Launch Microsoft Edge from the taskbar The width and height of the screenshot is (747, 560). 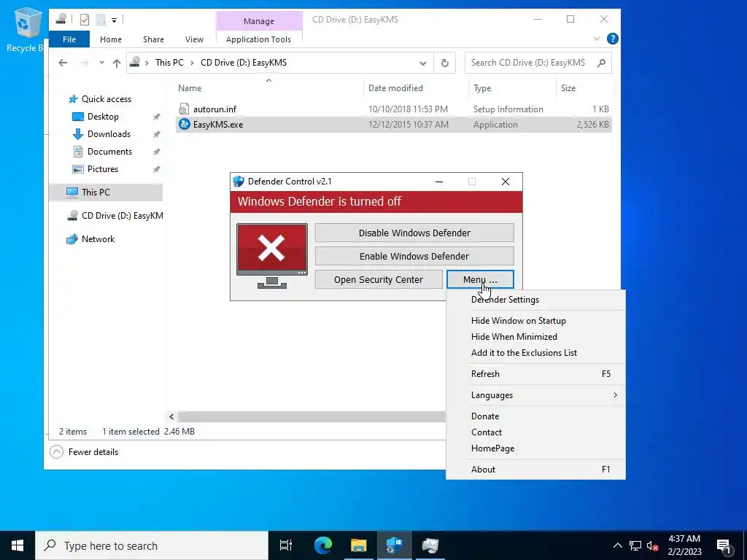pos(322,545)
